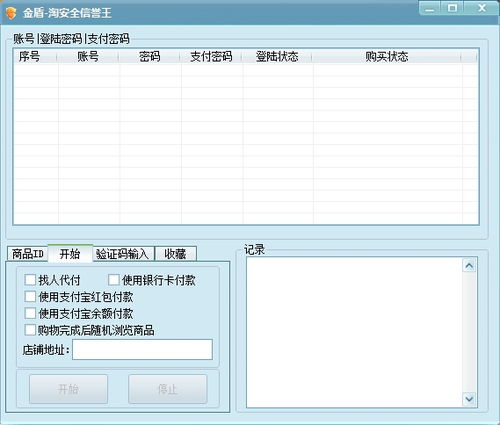Toggle 使用支付宝红包付款 checkbox
Screen dimensions: 500x425
(30, 297)
